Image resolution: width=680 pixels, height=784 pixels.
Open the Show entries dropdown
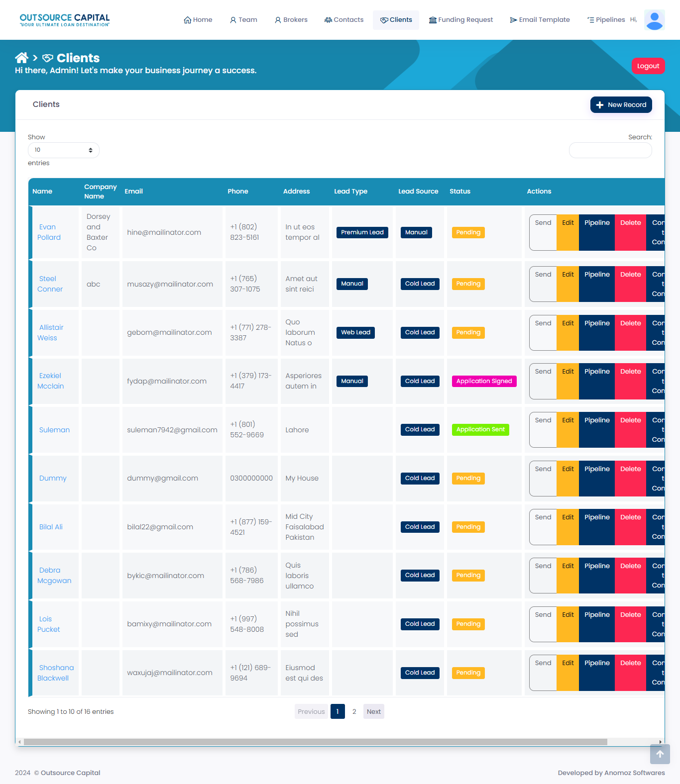(x=64, y=150)
